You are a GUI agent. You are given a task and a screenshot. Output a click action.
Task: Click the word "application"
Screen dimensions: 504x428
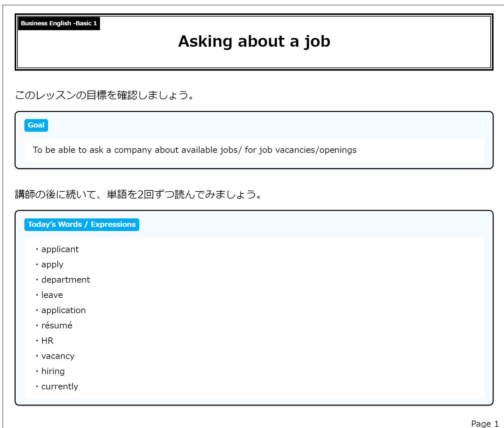(x=63, y=310)
